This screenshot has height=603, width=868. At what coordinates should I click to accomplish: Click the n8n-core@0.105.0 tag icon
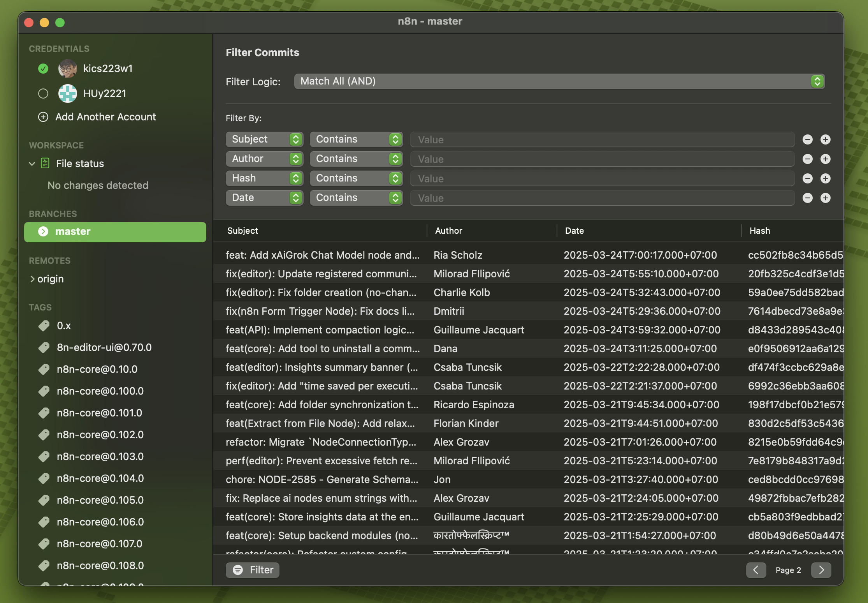click(x=44, y=500)
